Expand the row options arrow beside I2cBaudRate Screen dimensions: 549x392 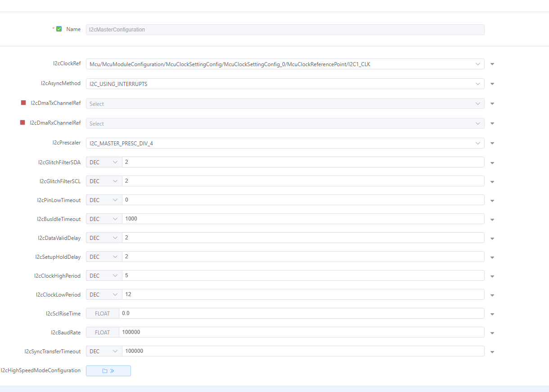(x=492, y=333)
